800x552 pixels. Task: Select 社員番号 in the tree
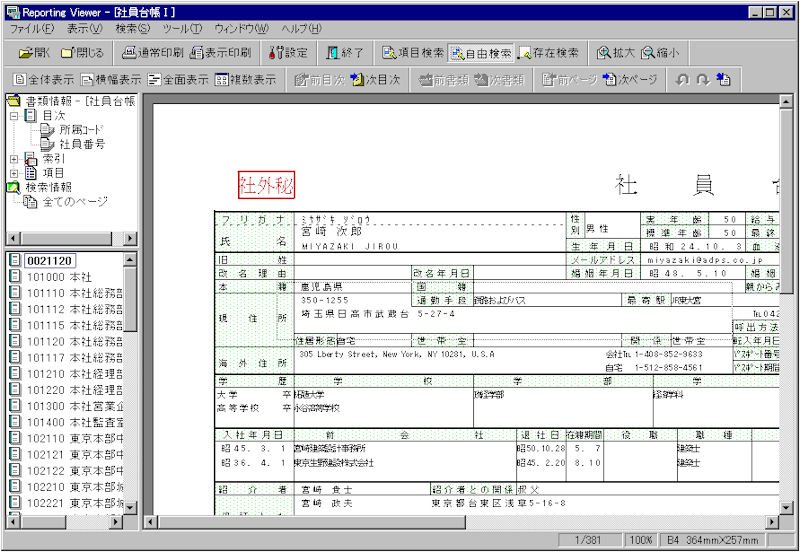pos(82,144)
